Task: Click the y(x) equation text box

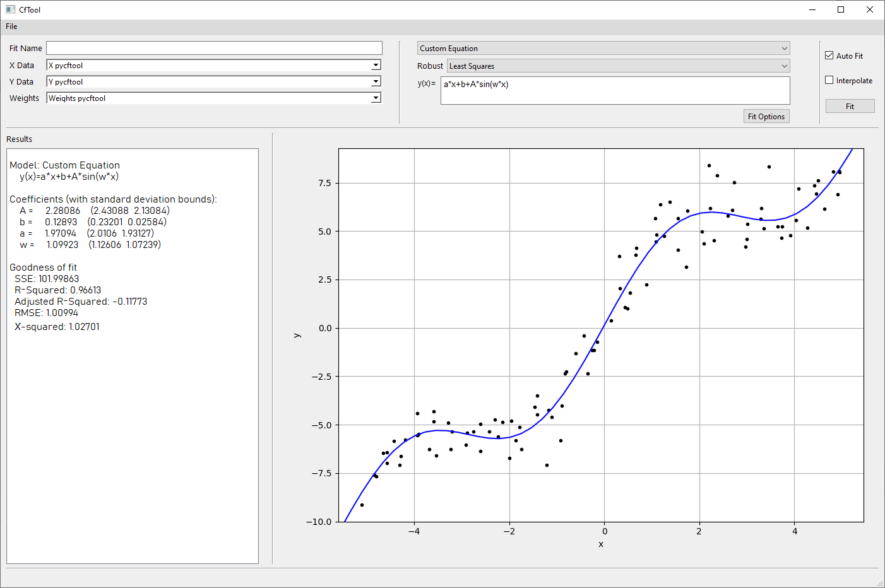Action: pos(615,90)
